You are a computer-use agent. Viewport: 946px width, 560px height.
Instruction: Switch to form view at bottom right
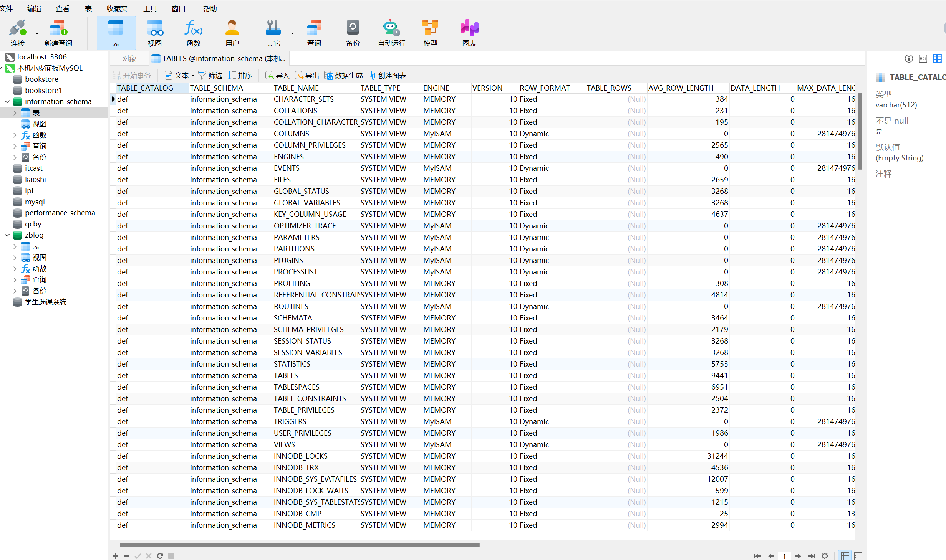(x=858, y=555)
